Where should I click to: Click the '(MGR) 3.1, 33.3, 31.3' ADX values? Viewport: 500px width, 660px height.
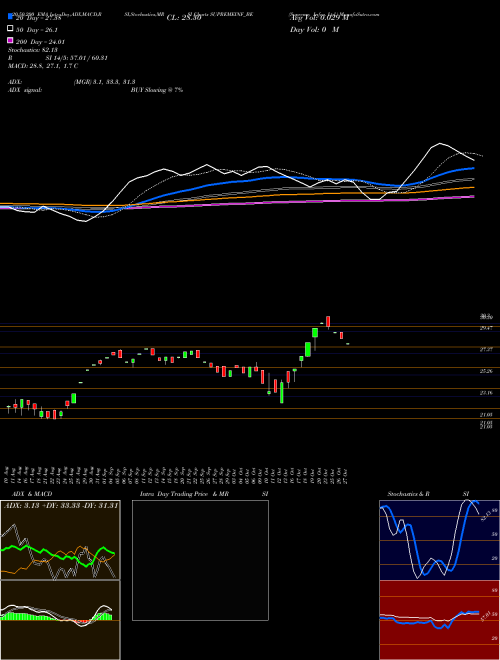point(105,82)
